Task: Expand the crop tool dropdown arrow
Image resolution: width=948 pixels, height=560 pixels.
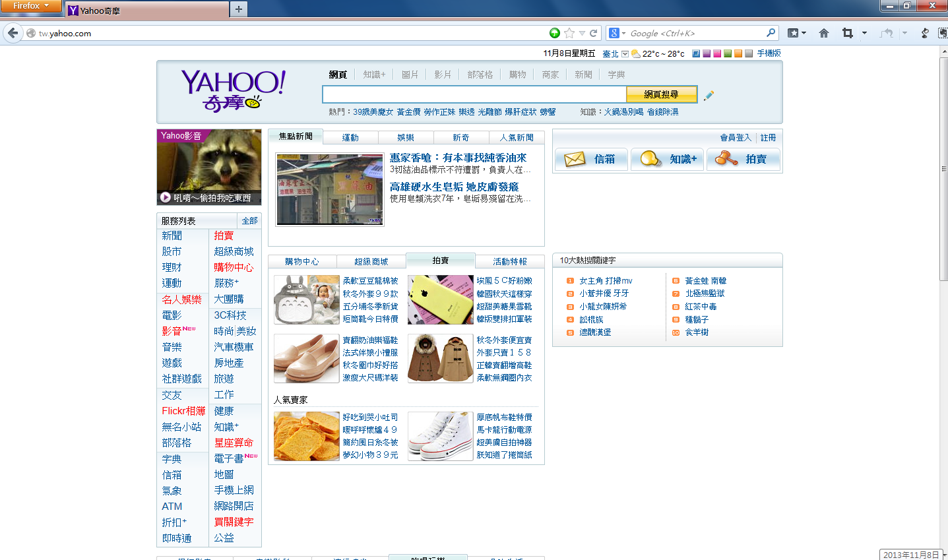Action: click(x=864, y=33)
